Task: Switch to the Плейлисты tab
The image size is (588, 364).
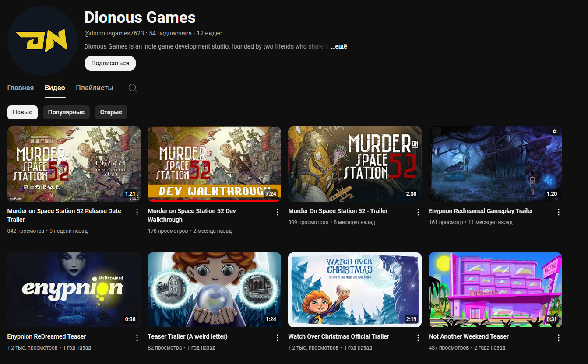Action: 95,88
